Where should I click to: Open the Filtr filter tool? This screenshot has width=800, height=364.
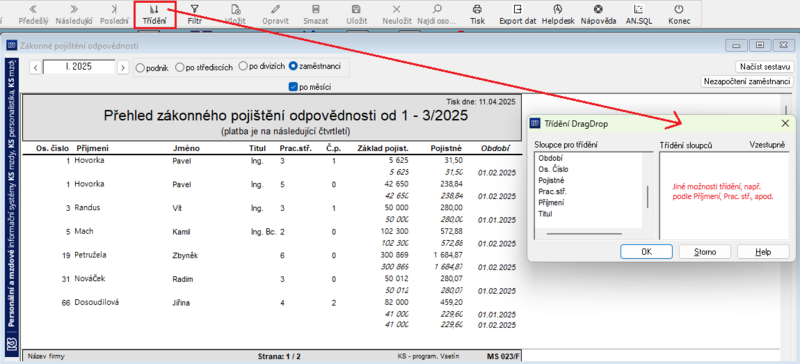coord(194,14)
